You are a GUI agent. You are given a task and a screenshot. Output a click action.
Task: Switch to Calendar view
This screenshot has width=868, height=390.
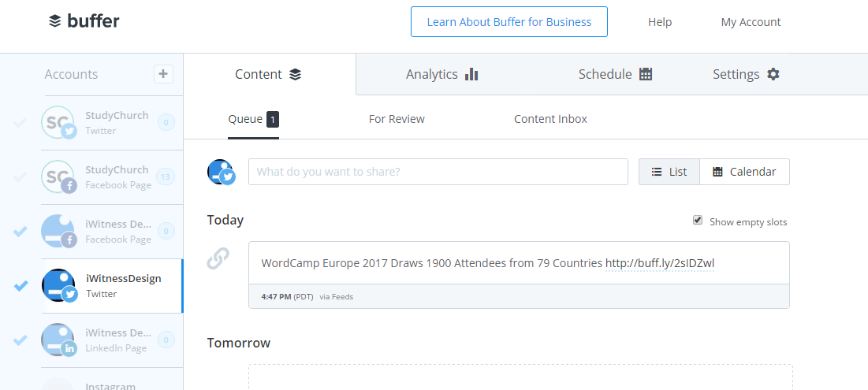point(744,172)
